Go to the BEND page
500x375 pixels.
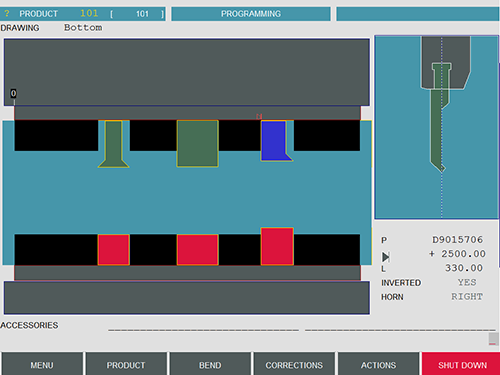coord(210,365)
